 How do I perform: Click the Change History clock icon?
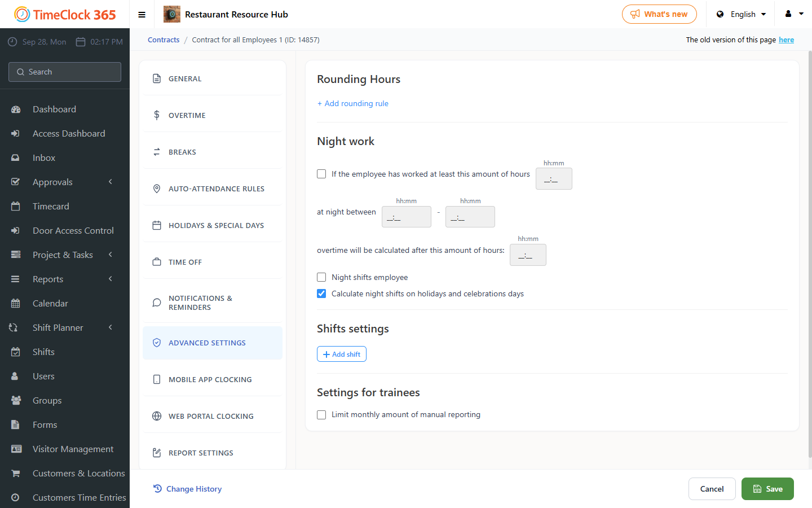click(x=157, y=489)
